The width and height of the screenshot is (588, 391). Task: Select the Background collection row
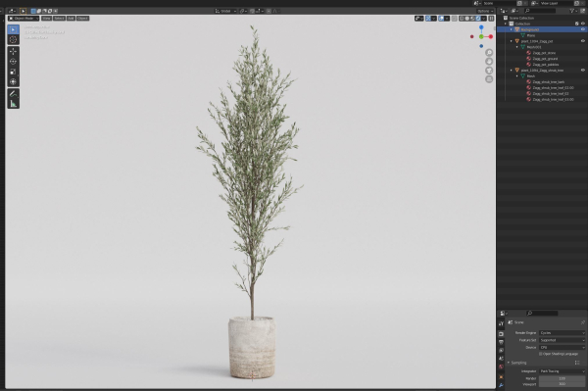[541, 29]
